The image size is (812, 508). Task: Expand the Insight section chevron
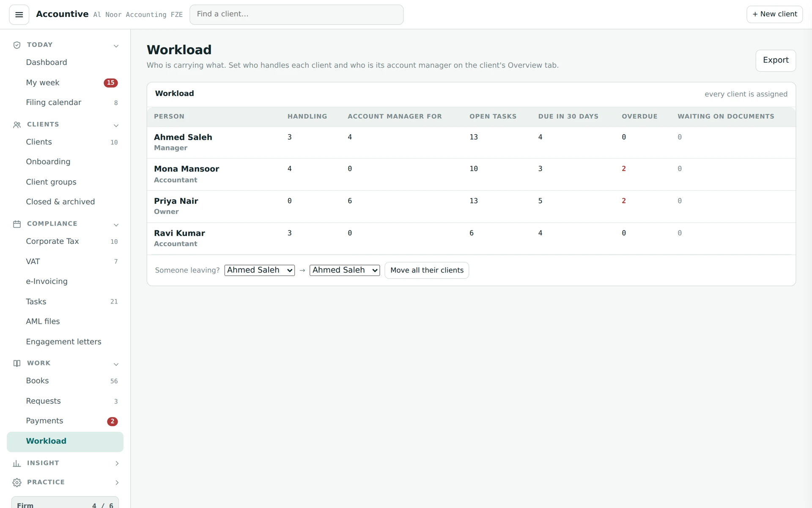tap(117, 464)
